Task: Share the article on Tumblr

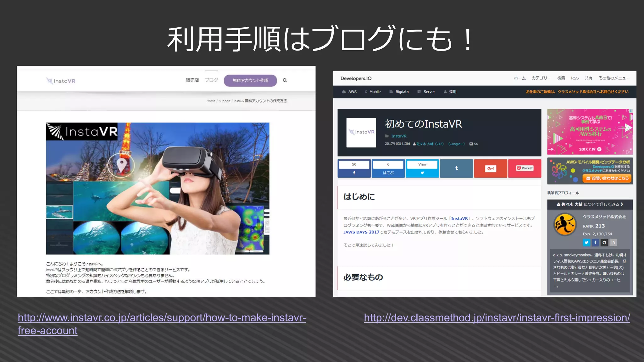Action: 456,168
